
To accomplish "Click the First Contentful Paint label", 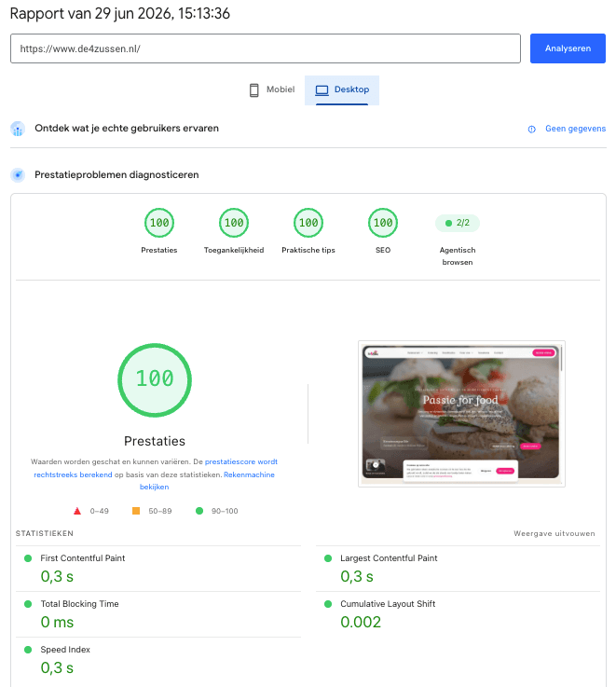I will 83,558.
